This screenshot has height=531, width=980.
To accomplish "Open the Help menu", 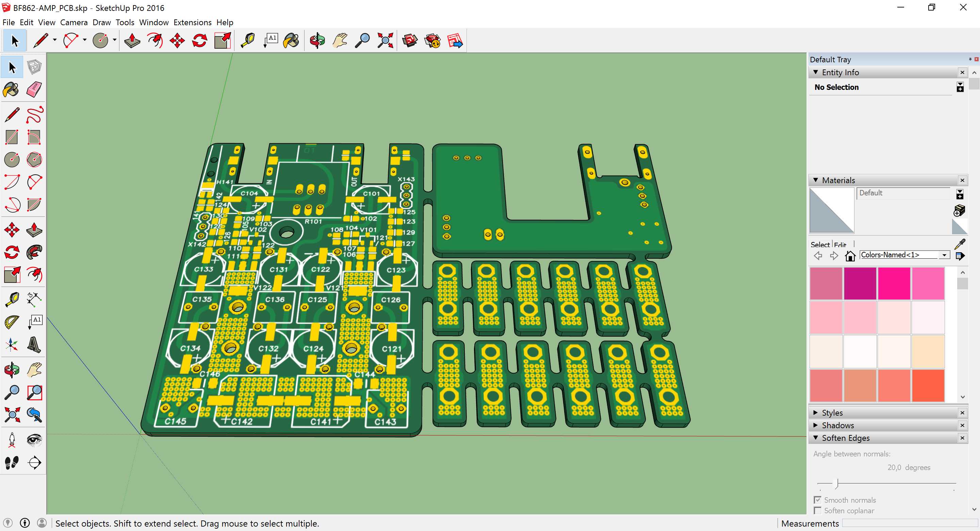I will tap(225, 22).
